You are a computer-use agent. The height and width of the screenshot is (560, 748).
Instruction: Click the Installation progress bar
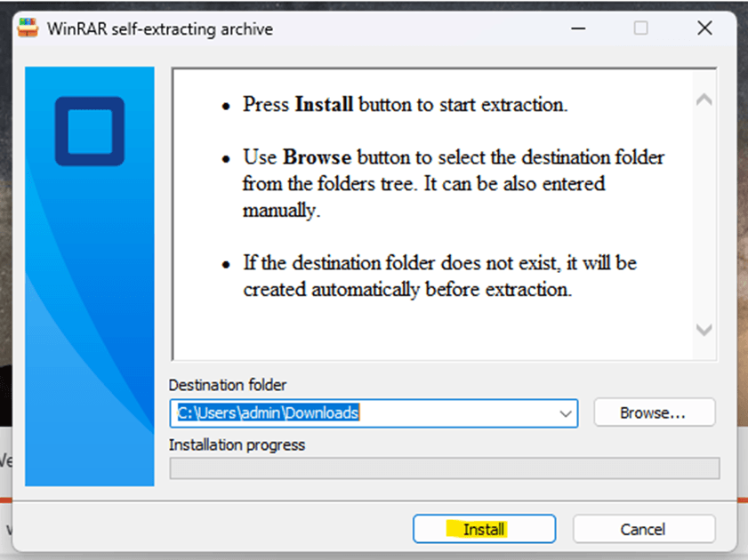pos(445,468)
